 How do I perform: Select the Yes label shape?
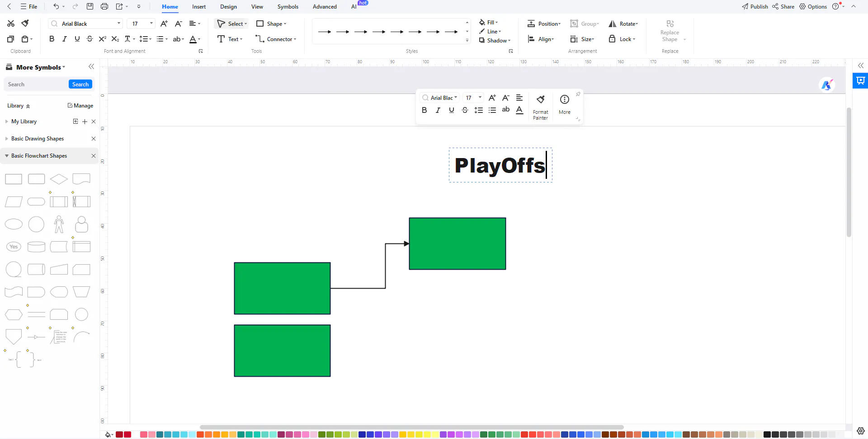(x=14, y=247)
